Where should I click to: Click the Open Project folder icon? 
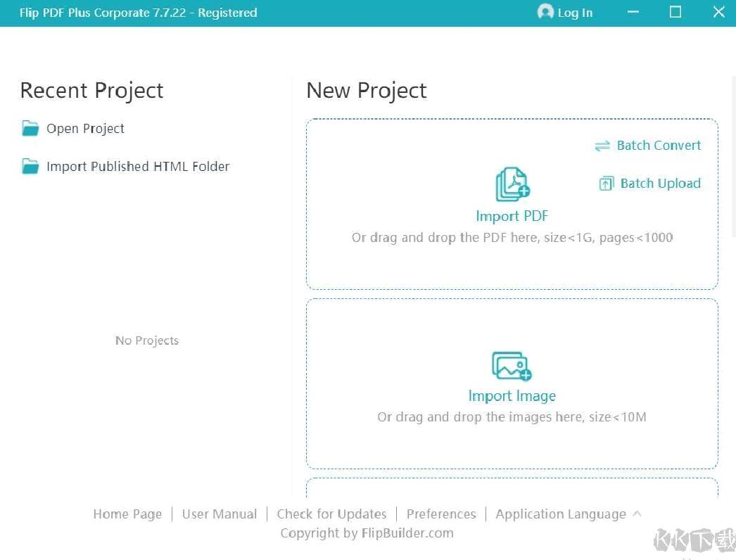(x=30, y=128)
